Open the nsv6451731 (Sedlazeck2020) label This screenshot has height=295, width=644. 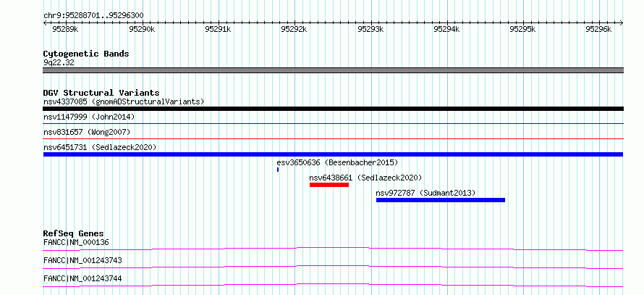point(100,147)
